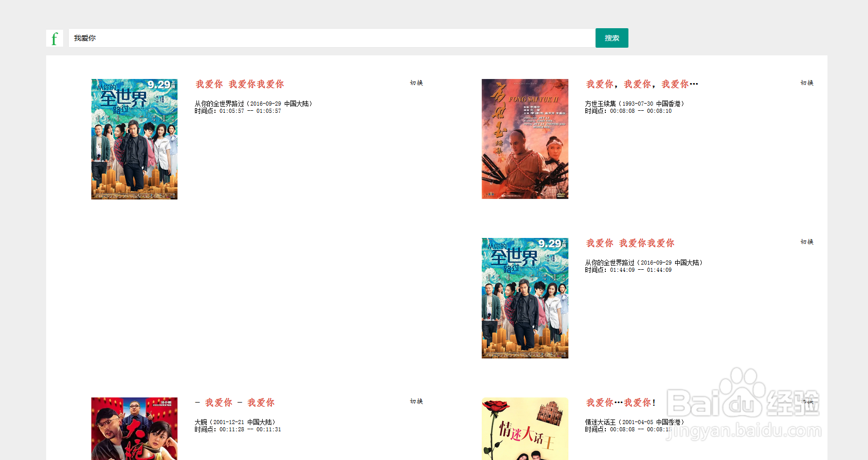The height and width of the screenshot is (460, 868).
Task: Open the 大腕 movie poster
Action: tap(134, 429)
